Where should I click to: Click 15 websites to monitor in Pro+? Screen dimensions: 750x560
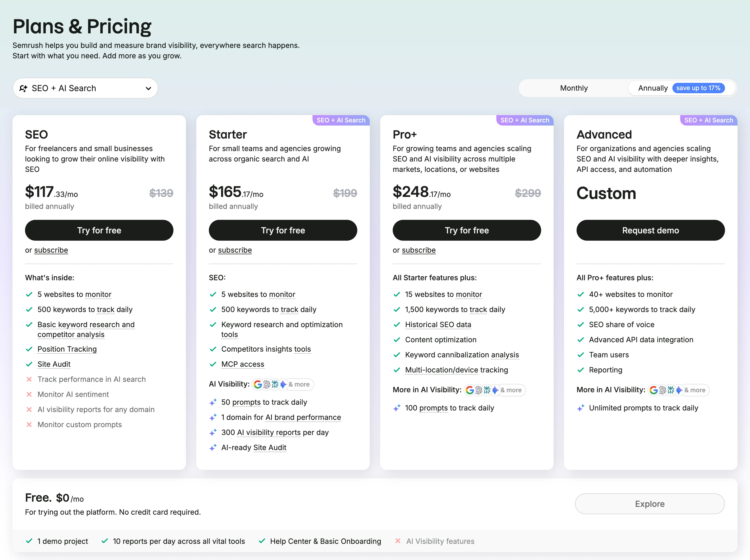(x=443, y=295)
